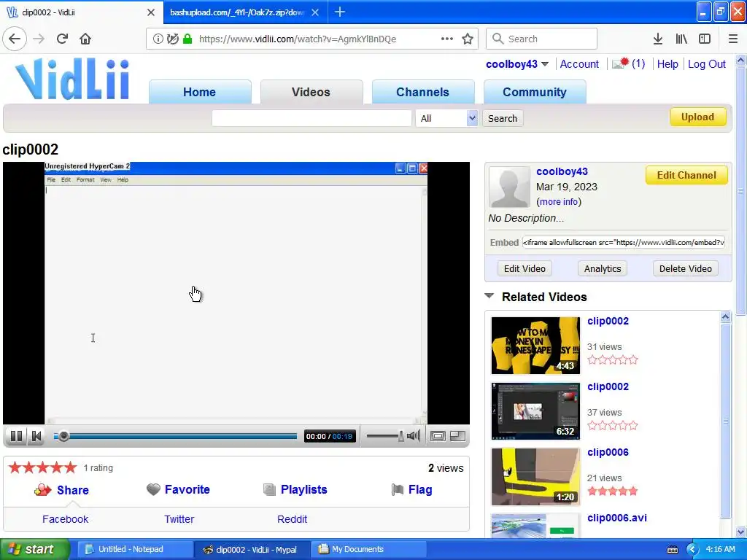This screenshot has height=560, width=747.
Task: Mute the video speaker icon
Action: (414, 436)
